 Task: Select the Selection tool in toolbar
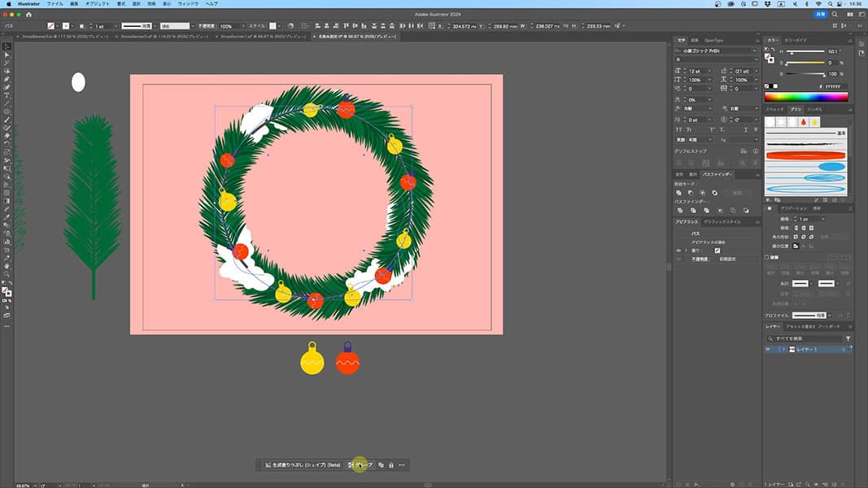(x=7, y=46)
